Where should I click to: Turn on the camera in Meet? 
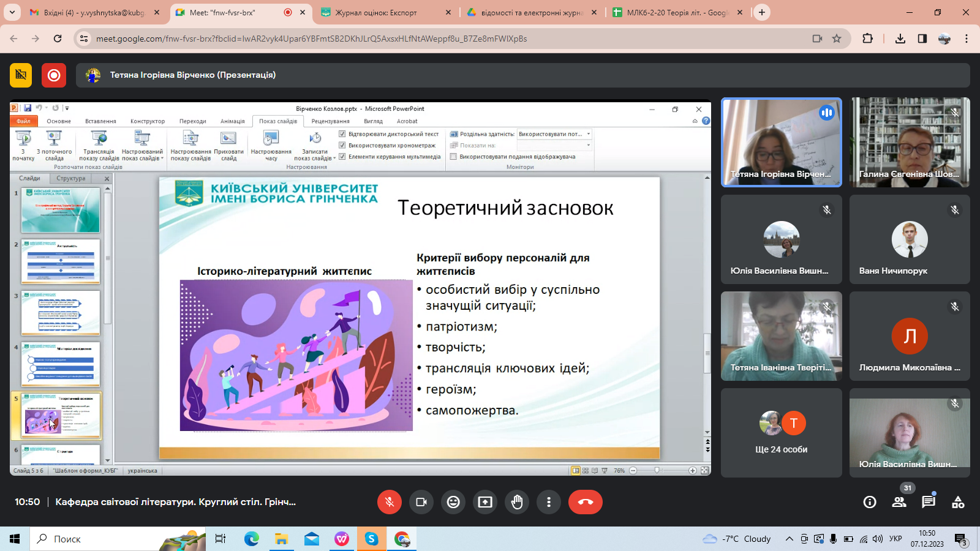421,502
